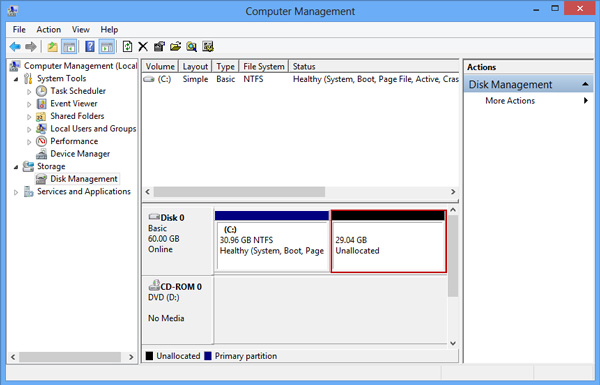Click the Forward arrow toolbar icon
The height and width of the screenshot is (385, 600).
pos(31,47)
